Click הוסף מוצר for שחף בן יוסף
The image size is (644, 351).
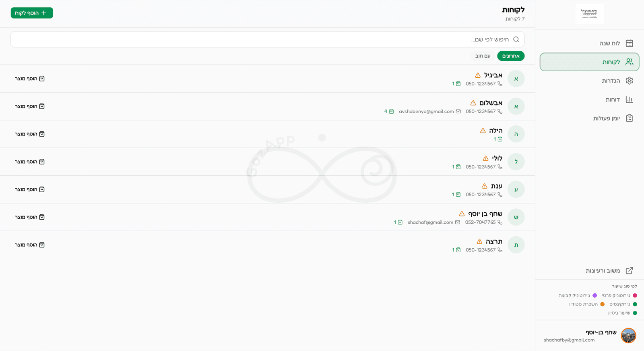30,217
